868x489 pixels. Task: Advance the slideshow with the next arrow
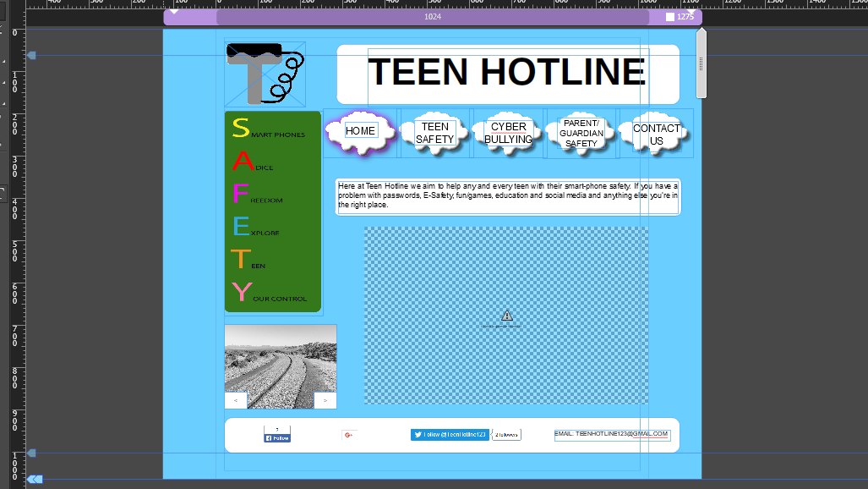[x=325, y=400]
